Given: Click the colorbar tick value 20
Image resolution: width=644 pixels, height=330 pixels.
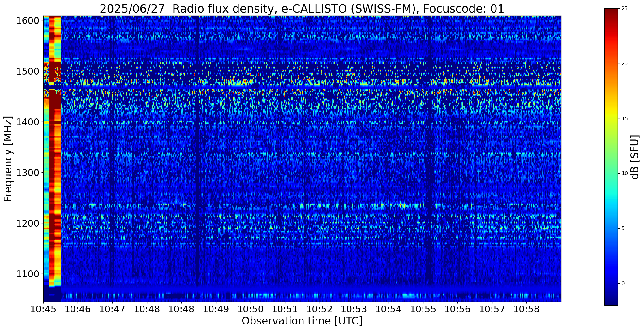Looking at the screenshot, I should (x=624, y=63).
